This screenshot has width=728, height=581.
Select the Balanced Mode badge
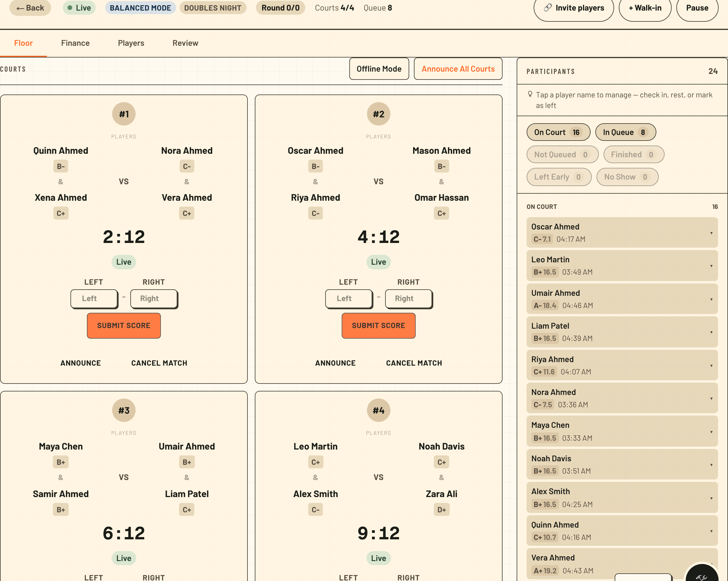pyautogui.click(x=141, y=8)
